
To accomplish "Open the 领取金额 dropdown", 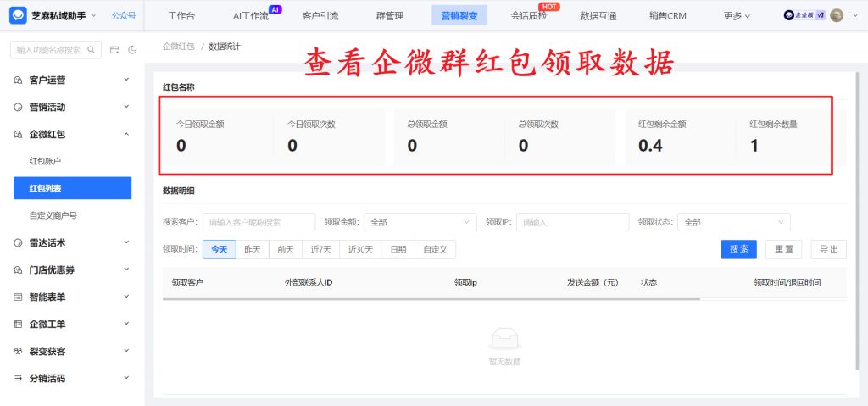I will click(x=420, y=222).
